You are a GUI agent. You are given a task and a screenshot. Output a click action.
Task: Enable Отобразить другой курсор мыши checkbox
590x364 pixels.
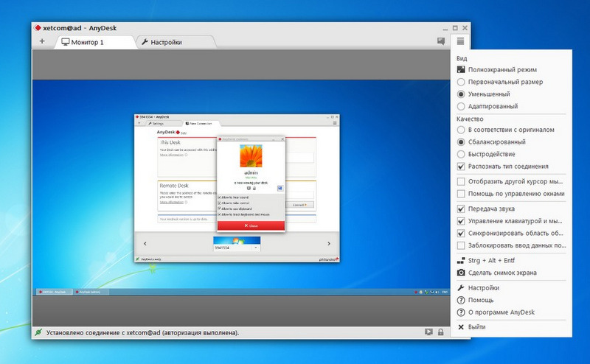click(461, 181)
